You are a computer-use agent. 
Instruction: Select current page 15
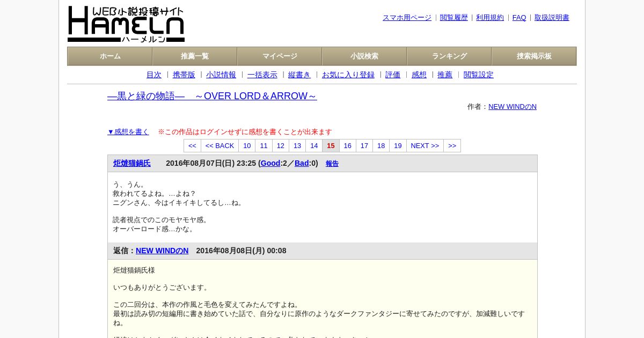pos(331,146)
